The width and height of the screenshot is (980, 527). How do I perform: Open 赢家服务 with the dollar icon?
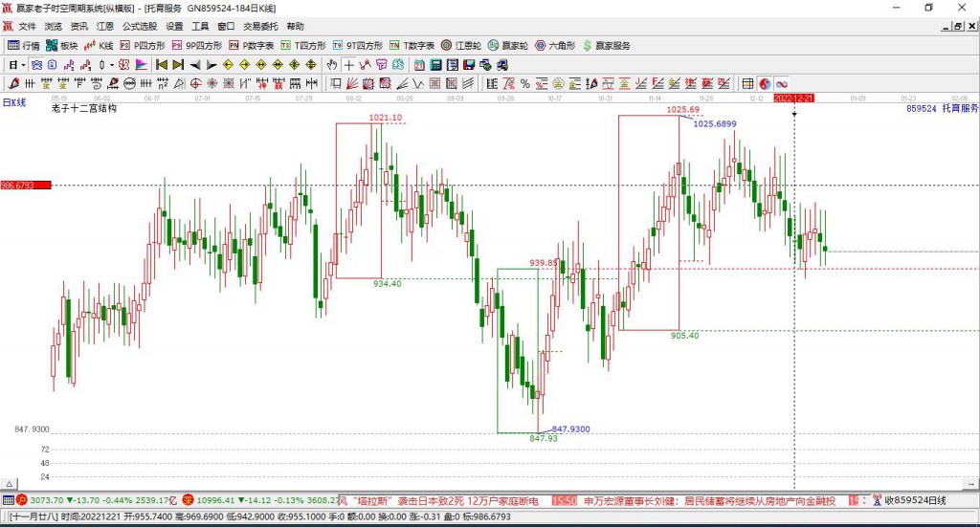pos(606,46)
